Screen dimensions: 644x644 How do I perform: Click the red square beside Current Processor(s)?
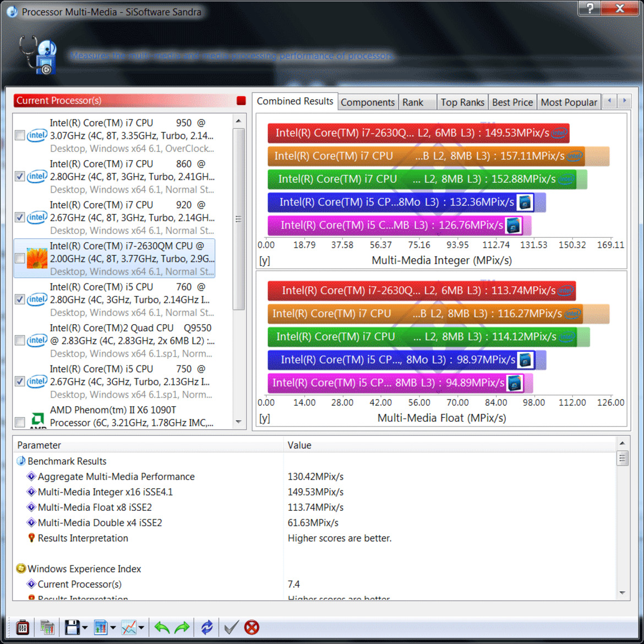click(x=241, y=101)
